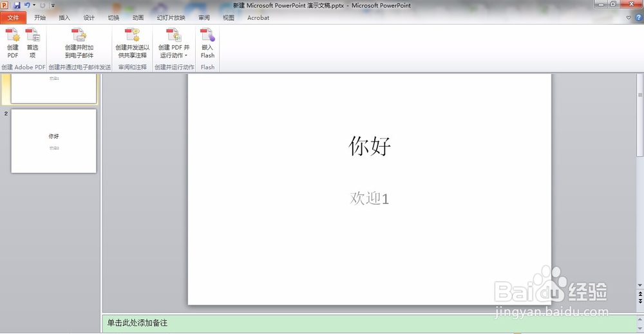Screen dimensions: 644x334
Task: Open the Undo history dropdown arrow
Action: 34,5
